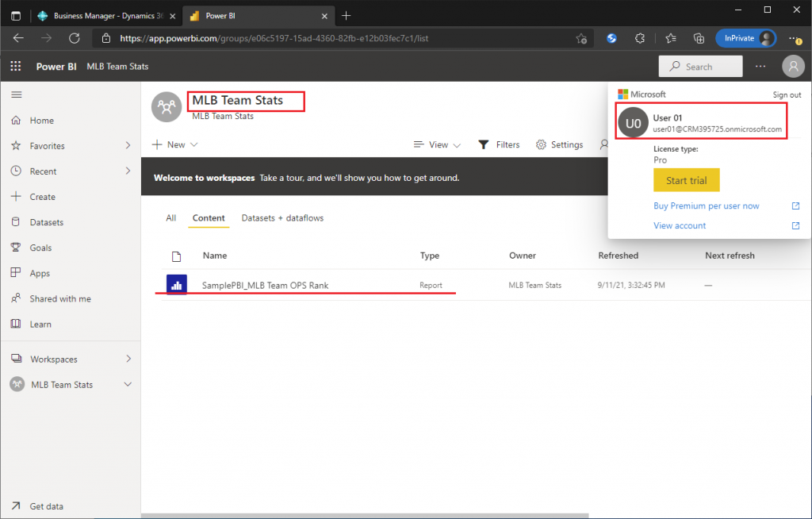Close the Power BI browser tab
812x519 pixels.
point(324,16)
